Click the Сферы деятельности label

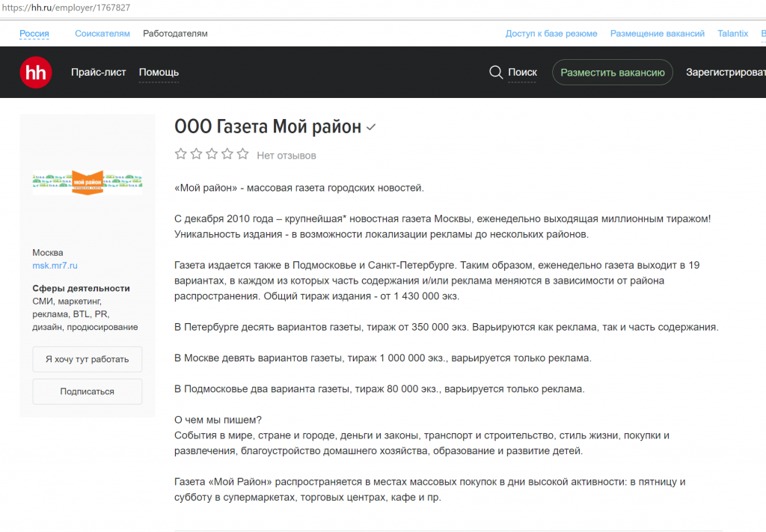point(81,288)
